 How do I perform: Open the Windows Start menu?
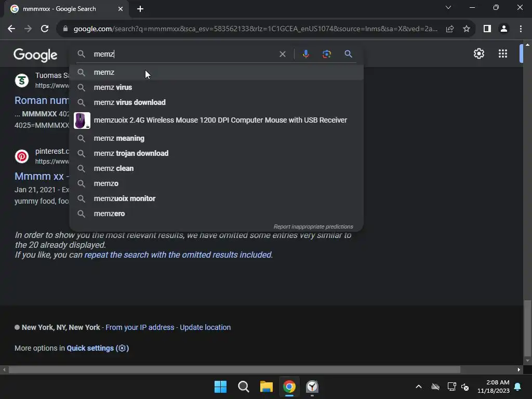(220, 387)
